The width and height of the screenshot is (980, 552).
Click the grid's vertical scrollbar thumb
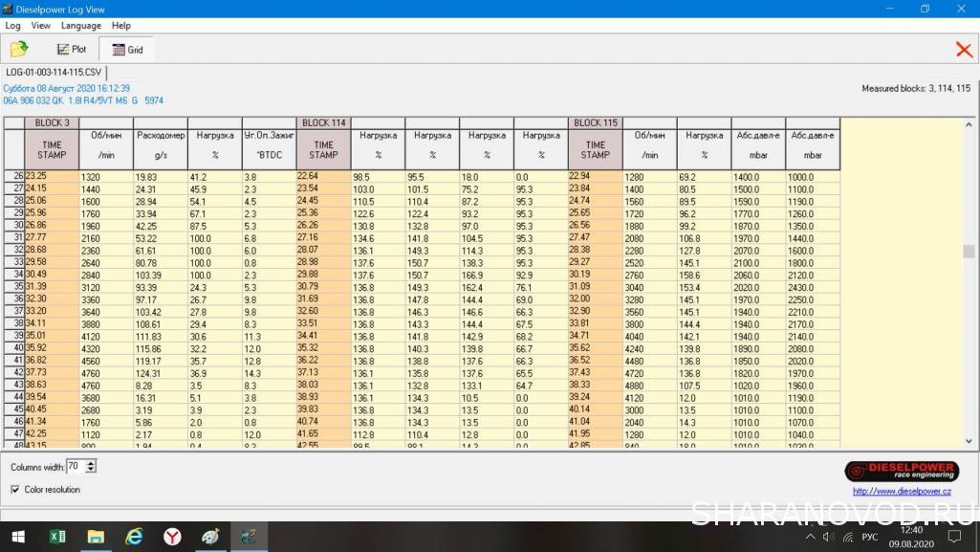click(x=968, y=252)
